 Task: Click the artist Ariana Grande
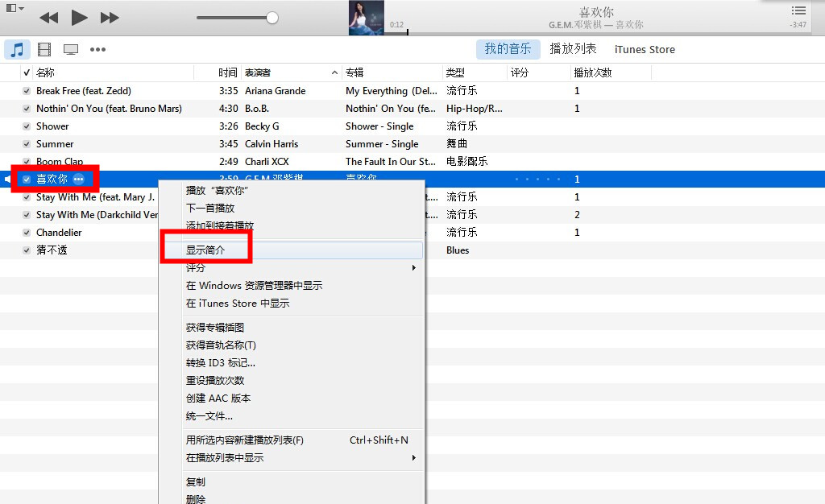point(276,91)
